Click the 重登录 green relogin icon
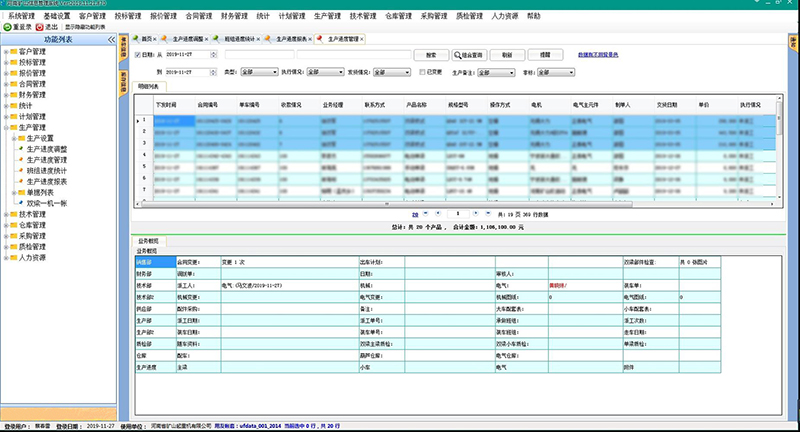This screenshot has height=432, width=800. pos(6,27)
